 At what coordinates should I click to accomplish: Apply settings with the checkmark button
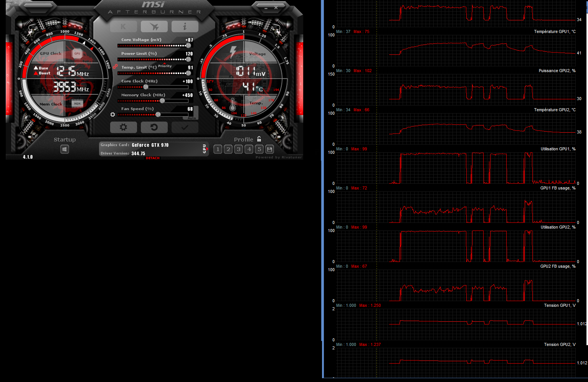(x=185, y=127)
